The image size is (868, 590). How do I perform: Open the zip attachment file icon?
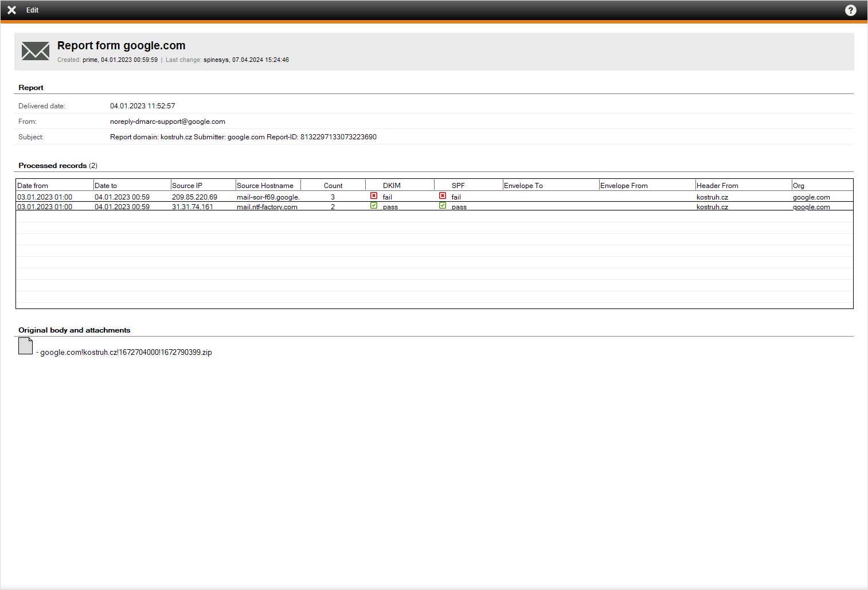(25, 346)
